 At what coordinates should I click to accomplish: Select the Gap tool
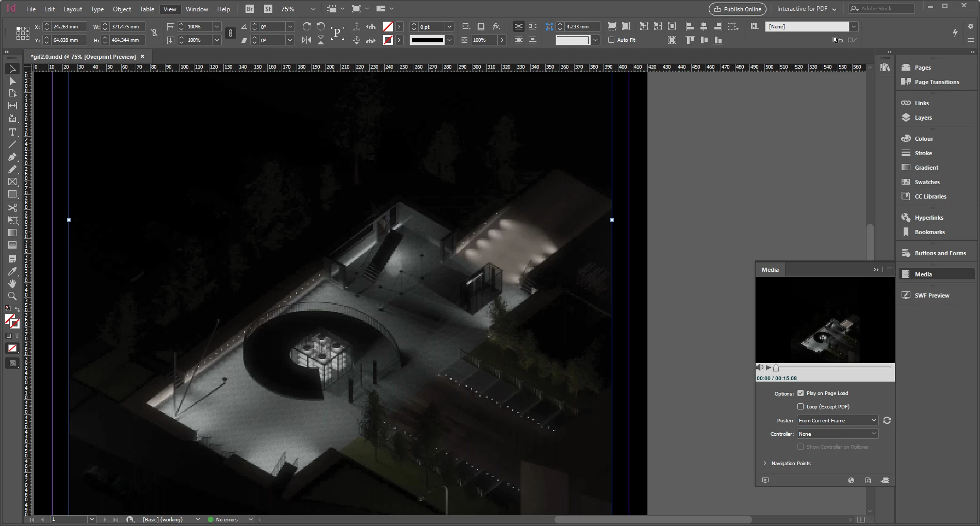pos(12,106)
